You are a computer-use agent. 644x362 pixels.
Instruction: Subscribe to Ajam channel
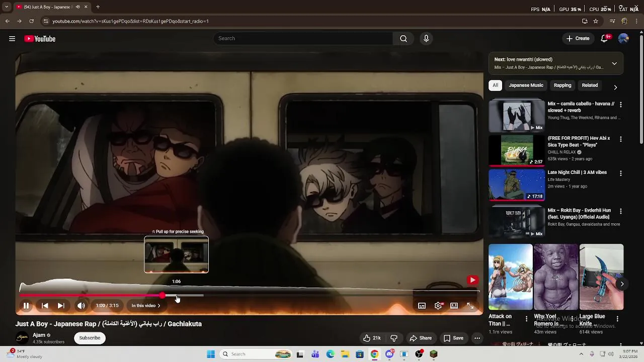point(90,338)
